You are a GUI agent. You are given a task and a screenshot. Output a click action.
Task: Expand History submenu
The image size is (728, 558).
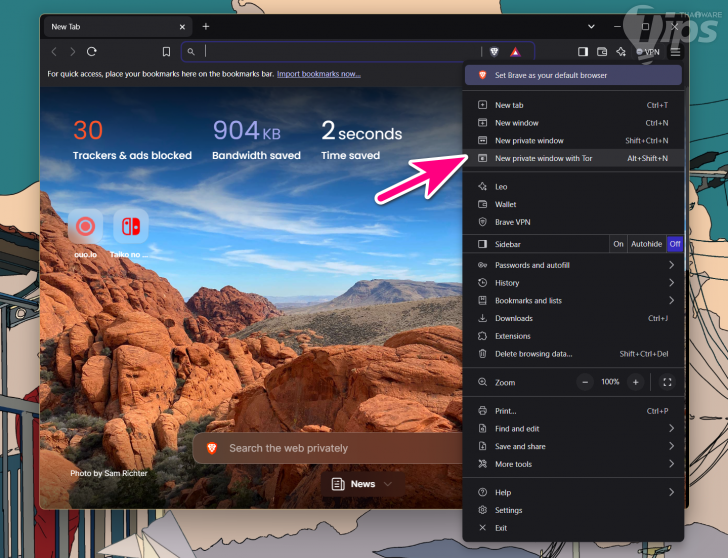(x=573, y=283)
